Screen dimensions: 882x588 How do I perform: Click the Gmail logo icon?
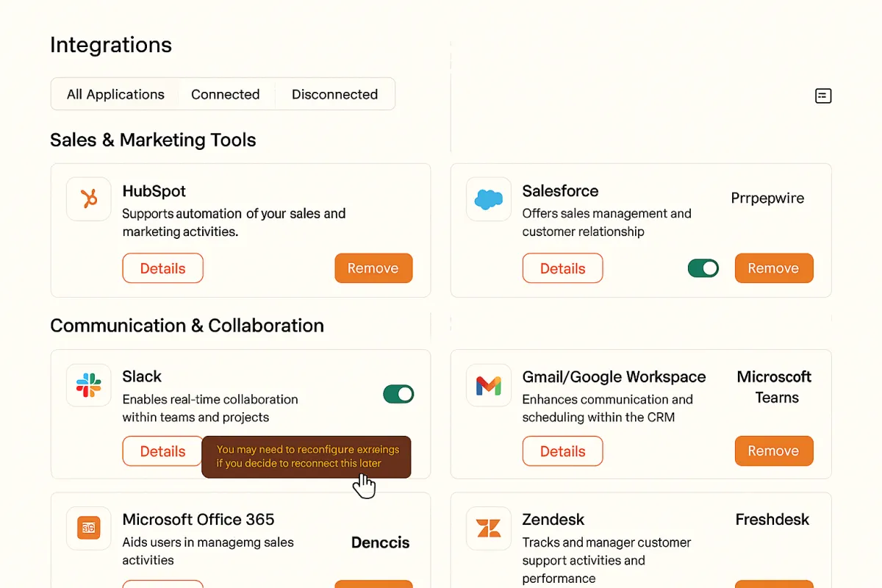click(x=489, y=385)
